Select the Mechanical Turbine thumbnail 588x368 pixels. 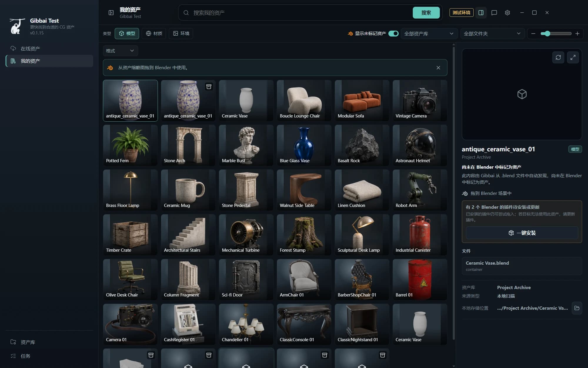point(246,235)
